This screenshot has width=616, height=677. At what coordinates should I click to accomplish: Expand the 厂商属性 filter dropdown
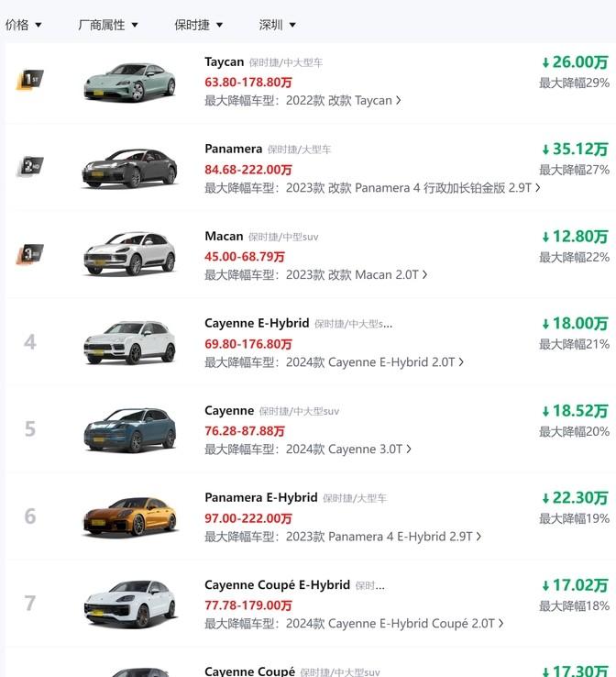click(108, 25)
